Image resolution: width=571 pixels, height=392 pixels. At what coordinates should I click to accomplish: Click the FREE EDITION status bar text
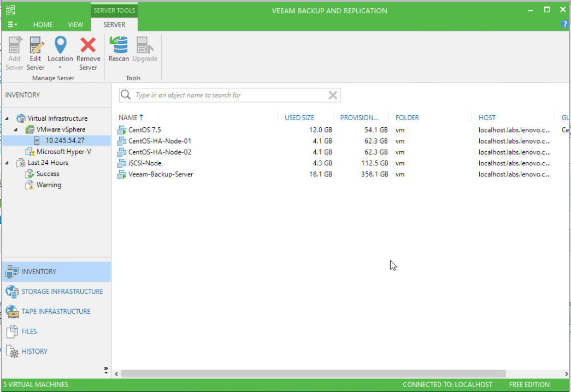(x=529, y=385)
